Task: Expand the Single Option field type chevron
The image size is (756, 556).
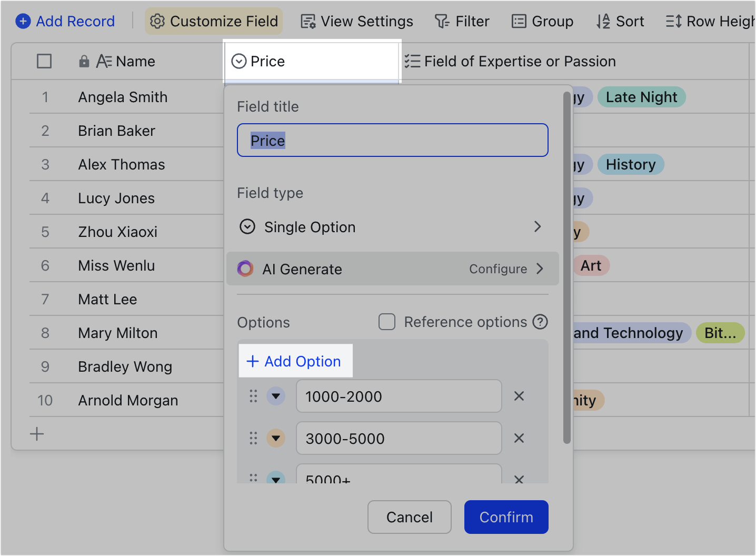Action: (x=538, y=226)
